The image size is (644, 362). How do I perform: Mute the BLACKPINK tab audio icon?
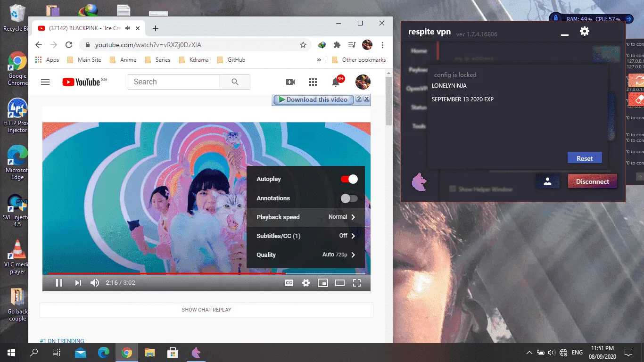click(127, 28)
